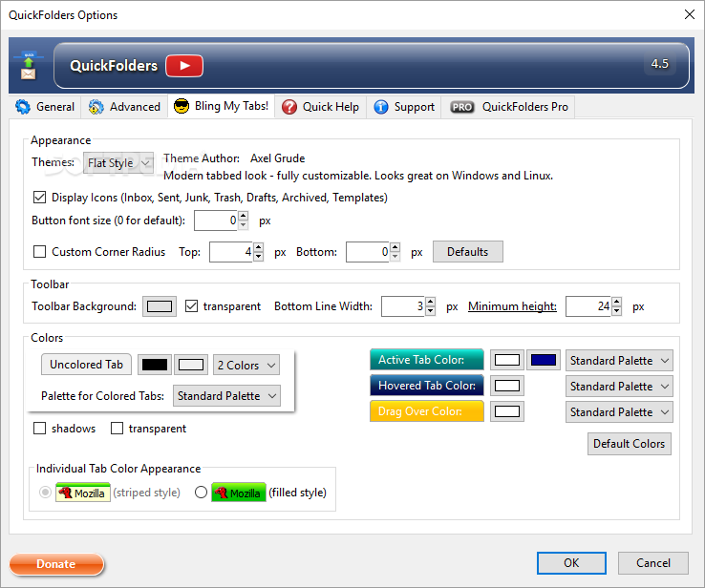The height and width of the screenshot is (588, 705).
Task: Enable the tabs transparent checkbox under Colors
Action: coord(117,428)
